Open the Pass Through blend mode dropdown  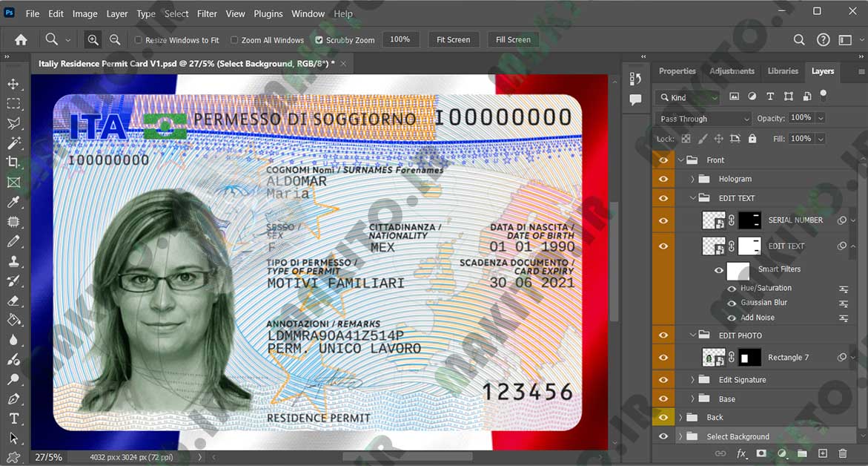pos(704,119)
